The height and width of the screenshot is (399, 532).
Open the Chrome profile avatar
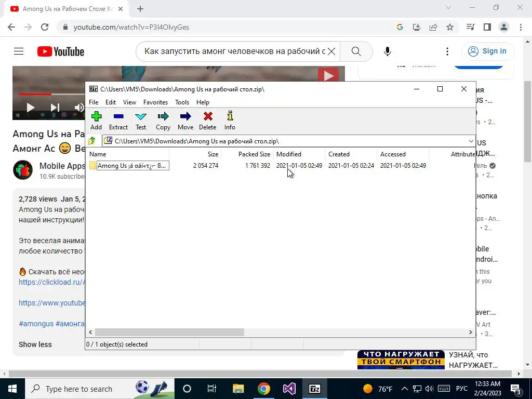[504, 27]
